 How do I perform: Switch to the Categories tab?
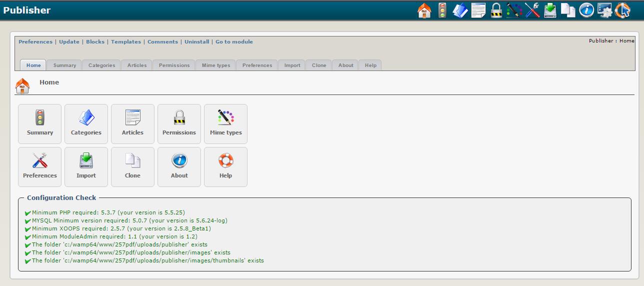click(x=101, y=65)
